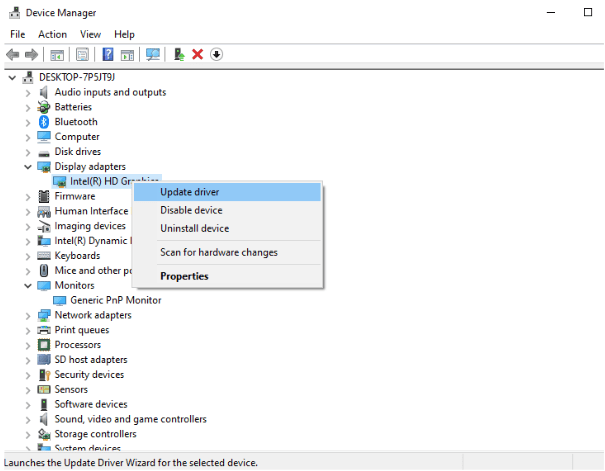Select the Processors tree label
The width and height of the screenshot is (605, 471).
(78, 344)
